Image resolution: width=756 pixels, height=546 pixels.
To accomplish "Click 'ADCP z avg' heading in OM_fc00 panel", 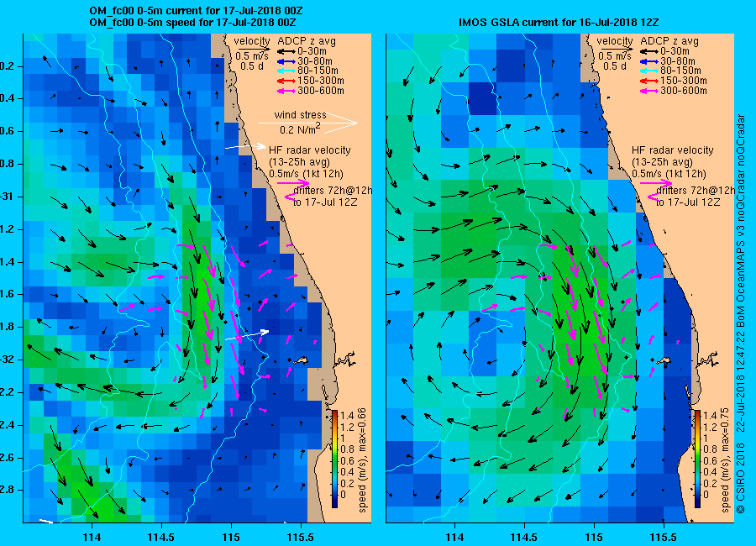I will [x=307, y=41].
